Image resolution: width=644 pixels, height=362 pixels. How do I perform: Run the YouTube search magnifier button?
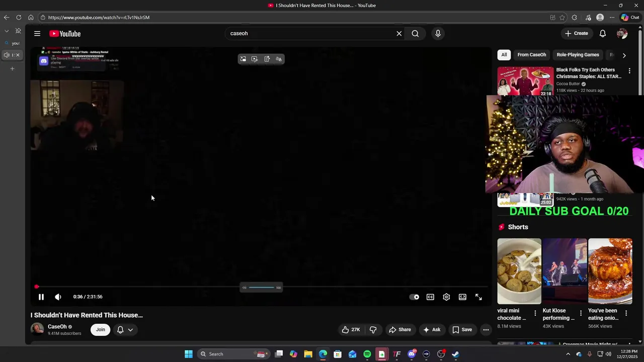(x=415, y=34)
